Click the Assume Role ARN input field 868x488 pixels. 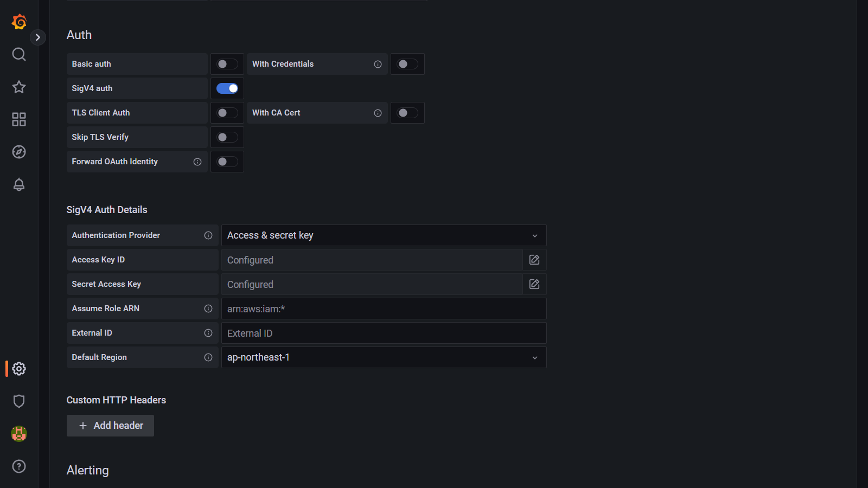pos(384,309)
